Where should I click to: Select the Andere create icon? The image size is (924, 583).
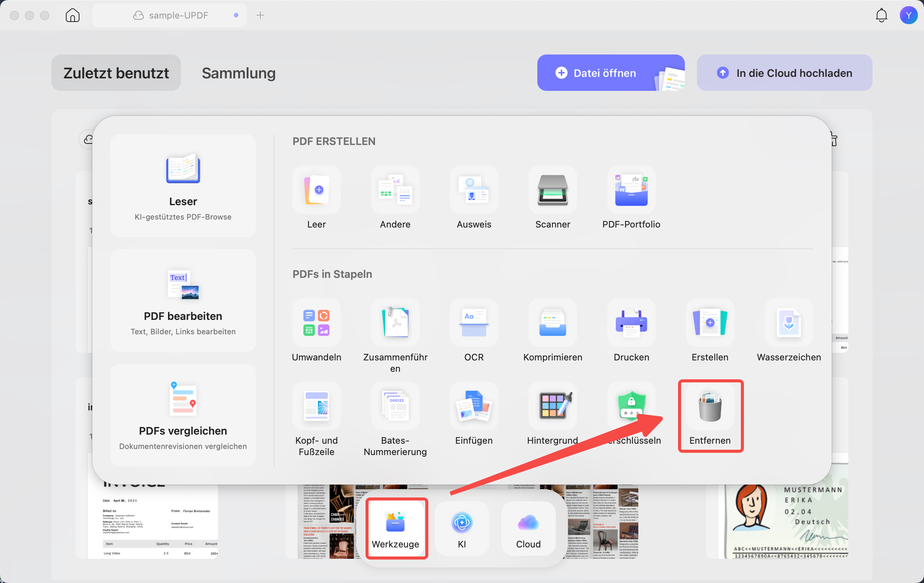[x=395, y=190]
